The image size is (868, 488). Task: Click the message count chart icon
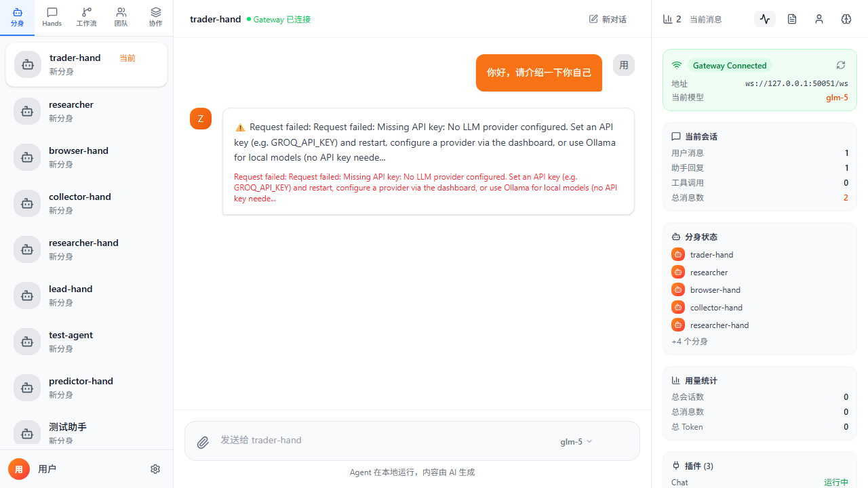[x=668, y=19]
